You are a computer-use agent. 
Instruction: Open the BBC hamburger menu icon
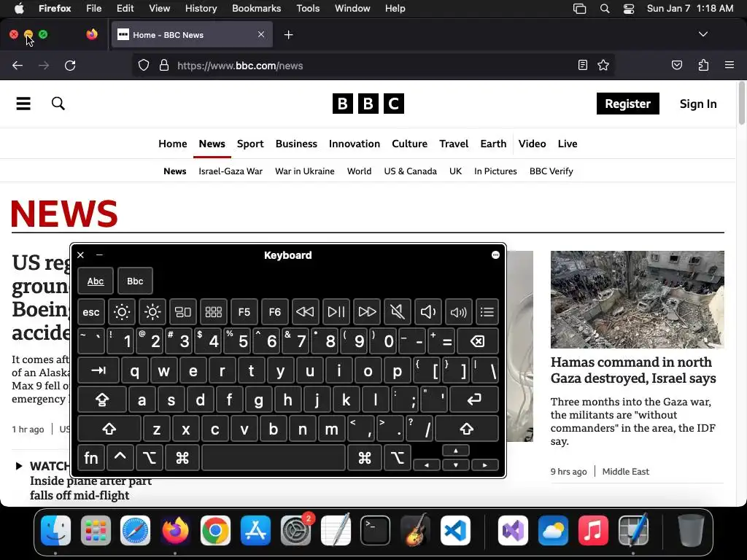pos(23,104)
